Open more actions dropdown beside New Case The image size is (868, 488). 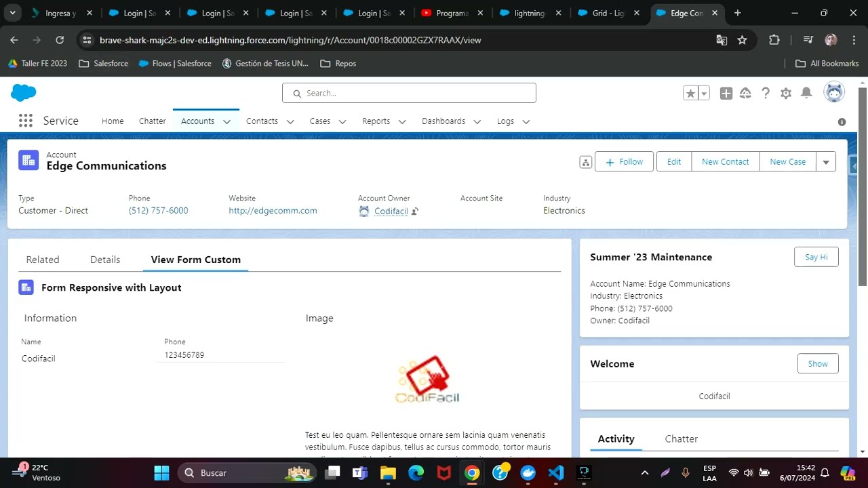coord(826,162)
